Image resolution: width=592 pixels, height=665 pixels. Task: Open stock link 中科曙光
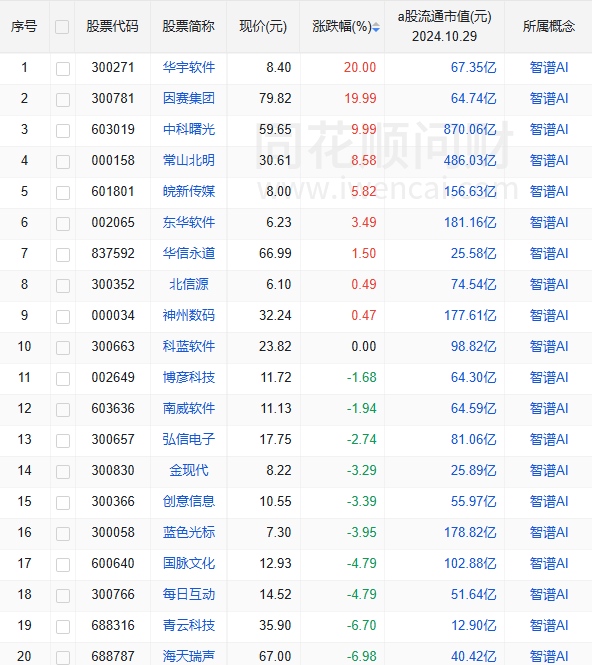tap(189, 129)
